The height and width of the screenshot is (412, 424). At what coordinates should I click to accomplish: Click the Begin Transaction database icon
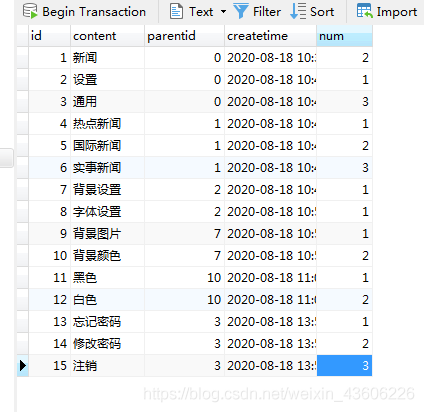tap(30, 11)
